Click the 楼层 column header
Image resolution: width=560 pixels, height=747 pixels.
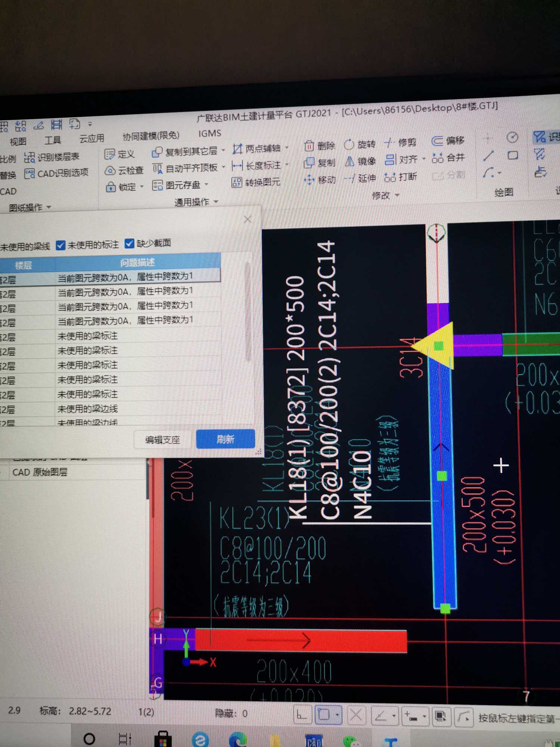tap(23, 266)
